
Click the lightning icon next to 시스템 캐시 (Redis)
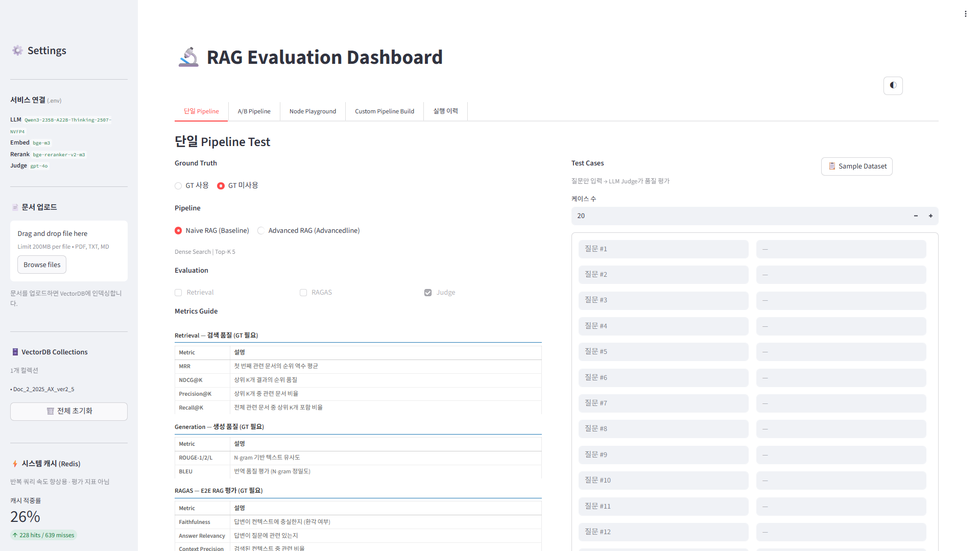[14, 463]
